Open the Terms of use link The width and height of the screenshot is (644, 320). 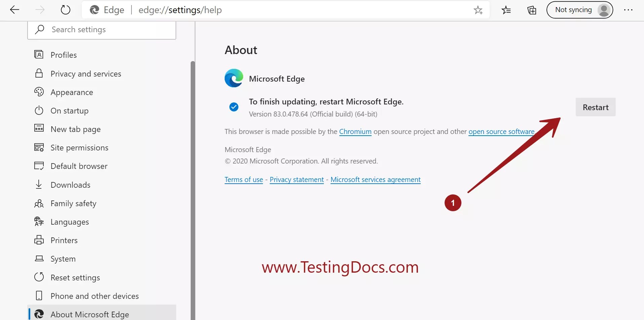243,179
